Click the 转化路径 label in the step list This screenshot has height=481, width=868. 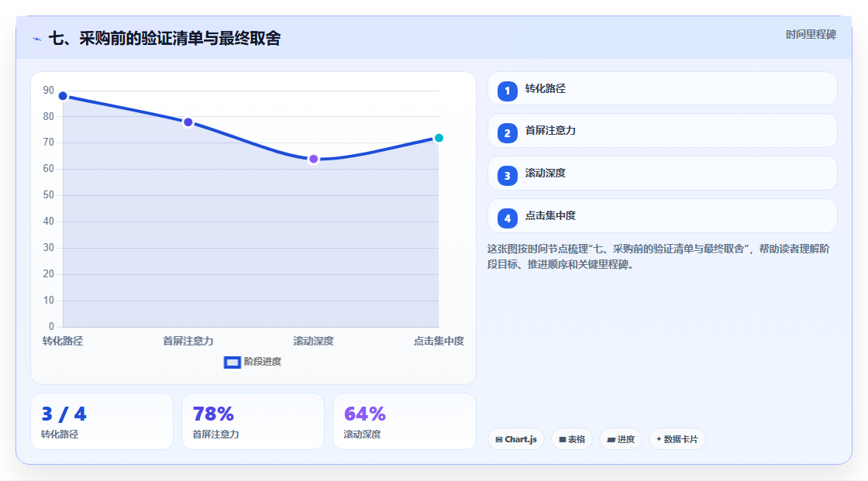click(x=546, y=88)
